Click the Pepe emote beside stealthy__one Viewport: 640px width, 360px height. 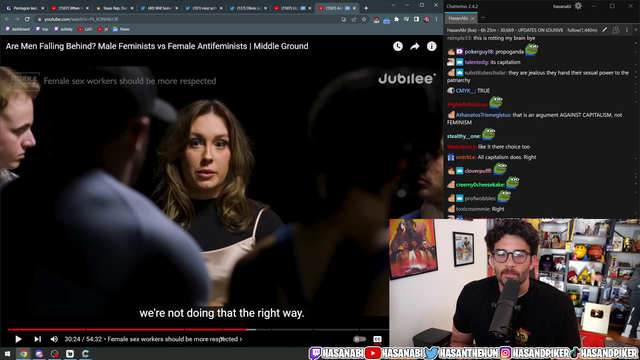(489, 134)
